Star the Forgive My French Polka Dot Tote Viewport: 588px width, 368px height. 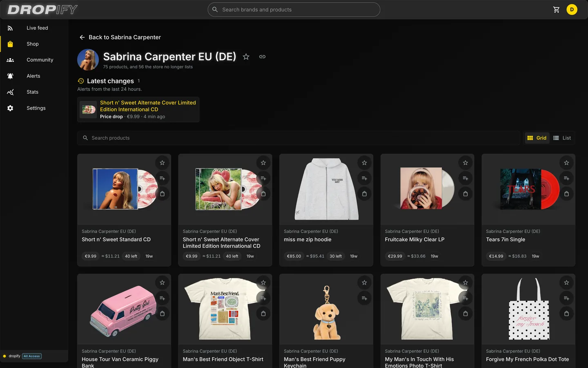[566, 283]
